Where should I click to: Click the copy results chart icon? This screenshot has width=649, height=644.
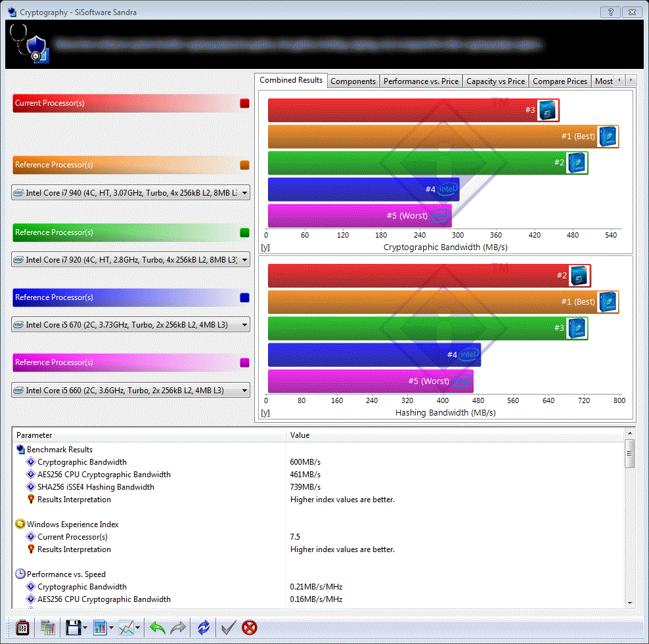tap(47, 628)
